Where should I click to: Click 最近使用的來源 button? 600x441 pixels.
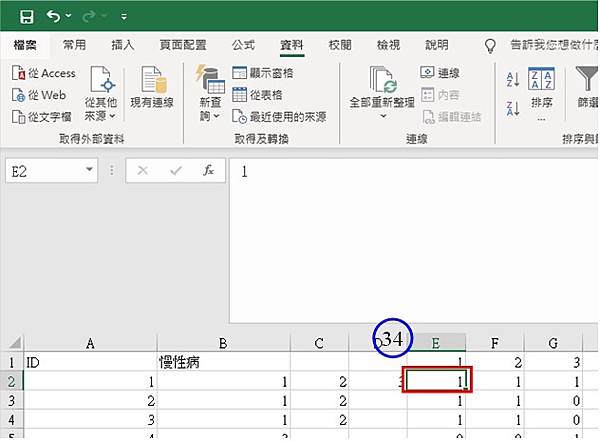[279, 117]
